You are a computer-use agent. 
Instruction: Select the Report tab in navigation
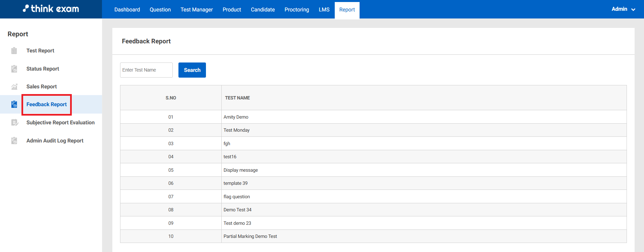pyautogui.click(x=347, y=10)
